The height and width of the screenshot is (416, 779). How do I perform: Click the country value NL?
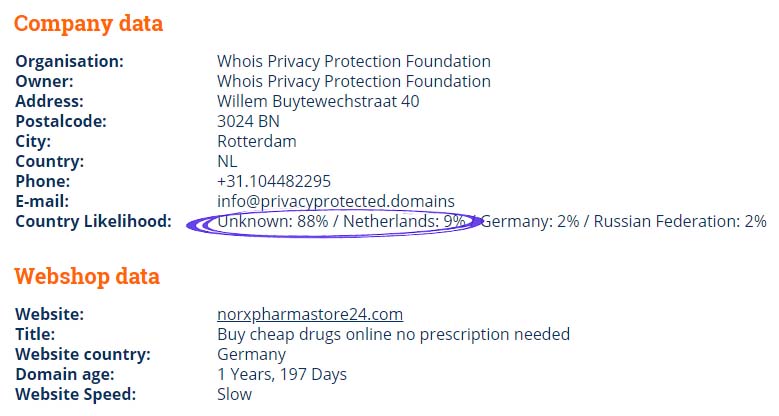228,161
